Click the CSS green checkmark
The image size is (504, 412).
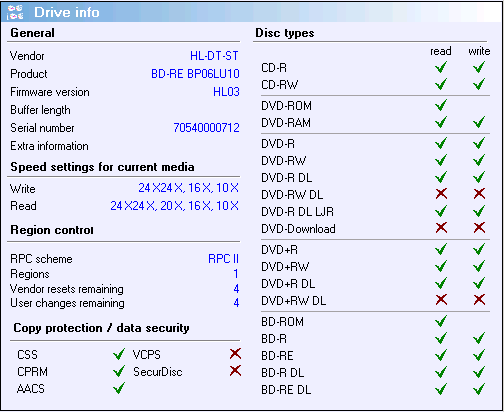(x=119, y=354)
